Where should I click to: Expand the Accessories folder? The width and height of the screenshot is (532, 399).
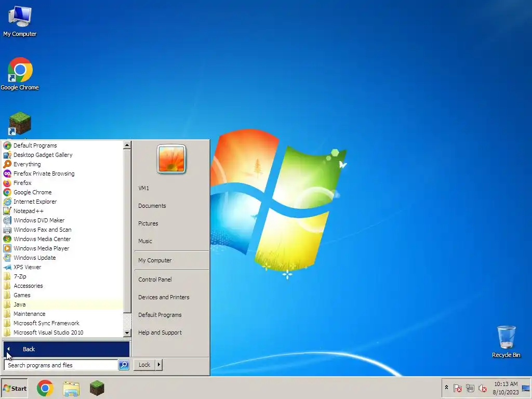(63, 286)
